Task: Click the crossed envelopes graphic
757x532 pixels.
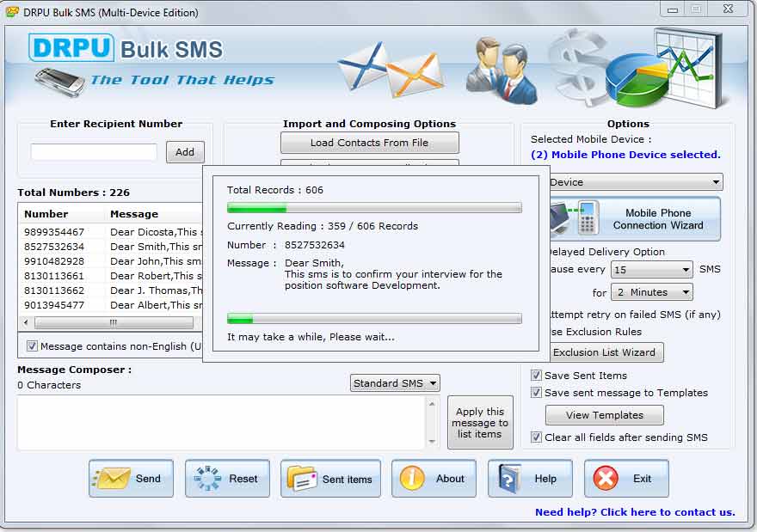Action: [x=390, y=70]
